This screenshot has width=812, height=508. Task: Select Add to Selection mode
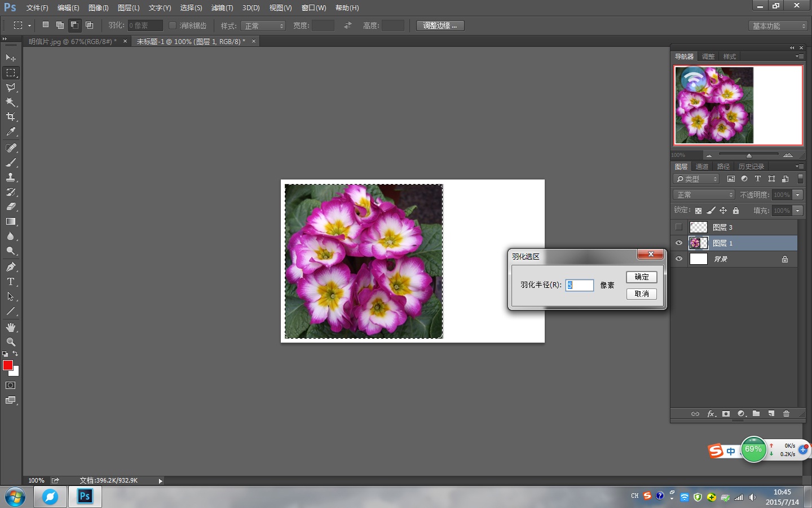coord(60,25)
